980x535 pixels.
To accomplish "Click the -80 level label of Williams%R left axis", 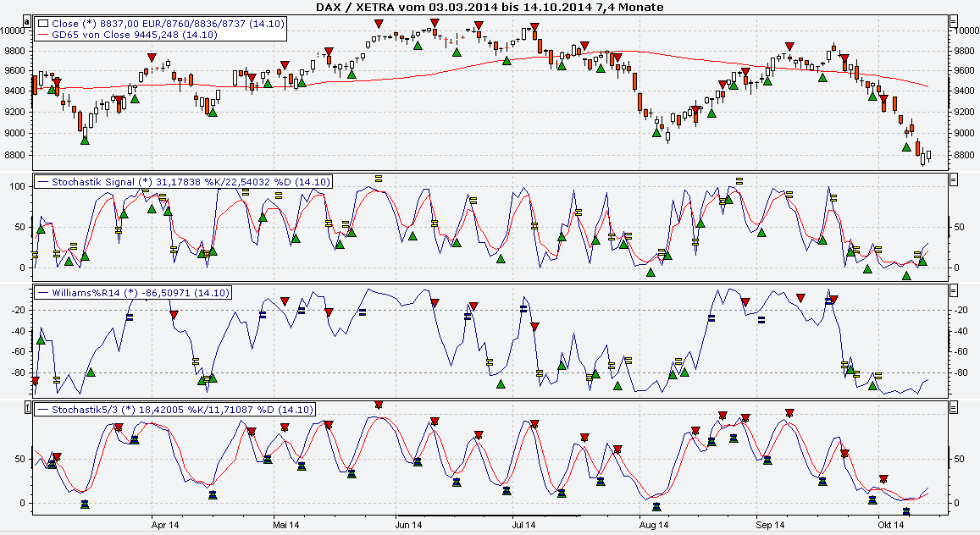I will click(x=19, y=373).
